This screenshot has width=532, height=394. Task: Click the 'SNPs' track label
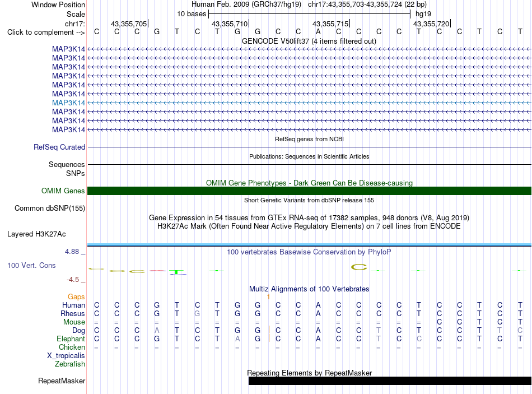76,173
